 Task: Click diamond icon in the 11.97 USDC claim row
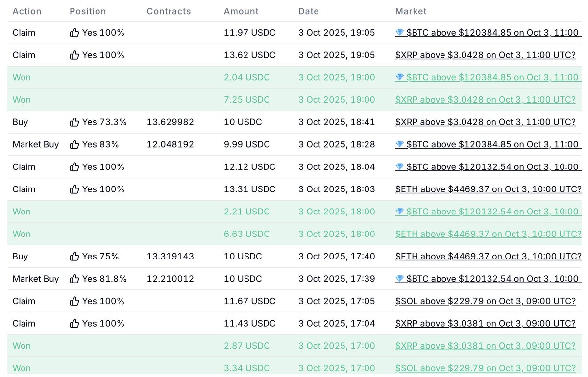coord(400,33)
